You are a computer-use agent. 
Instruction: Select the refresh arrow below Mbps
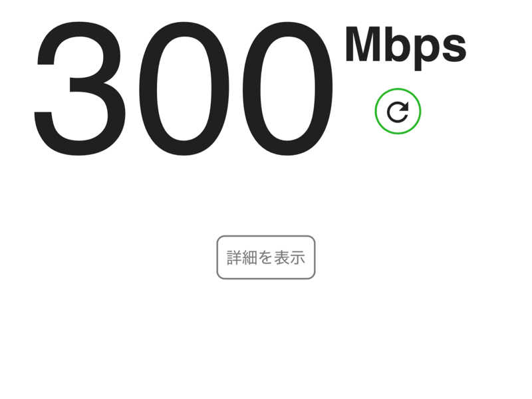398,111
